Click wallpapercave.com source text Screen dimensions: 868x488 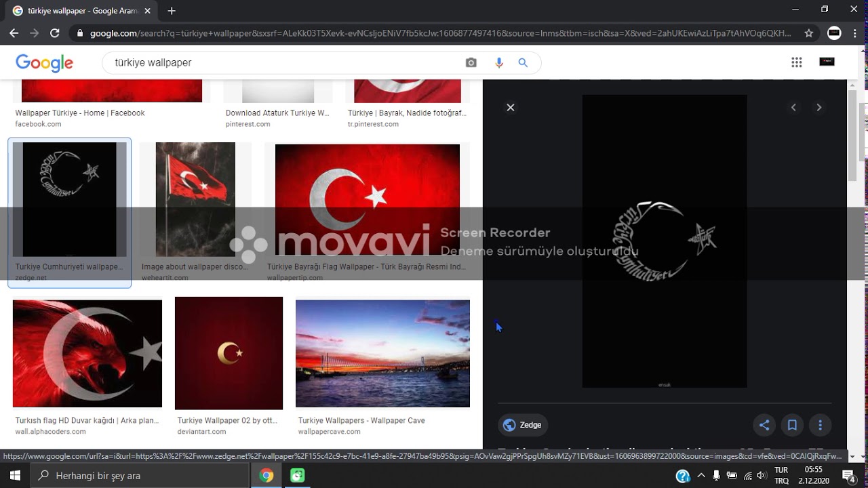coord(329,432)
